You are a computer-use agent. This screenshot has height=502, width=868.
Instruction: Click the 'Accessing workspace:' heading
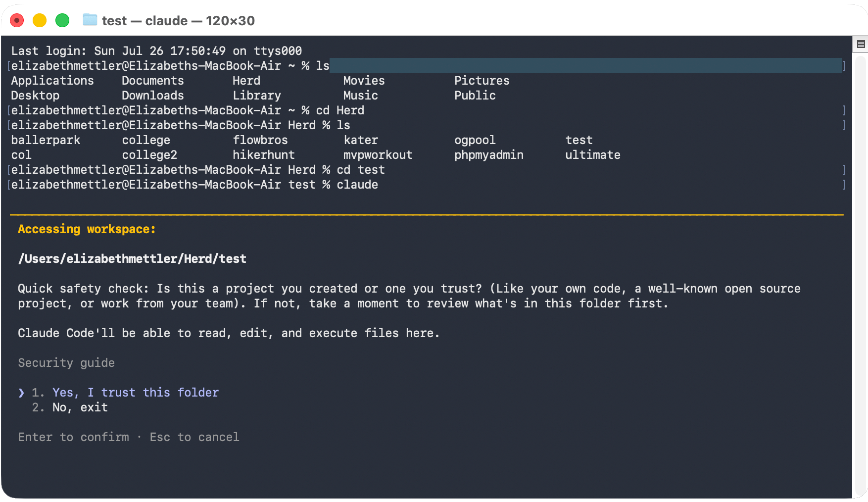[x=87, y=229]
